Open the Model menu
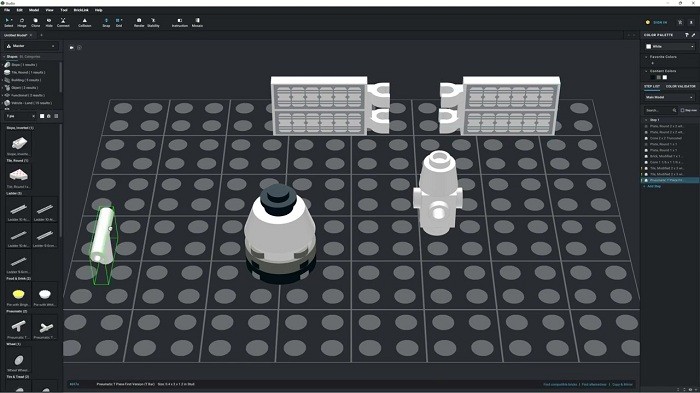 (x=34, y=10)
